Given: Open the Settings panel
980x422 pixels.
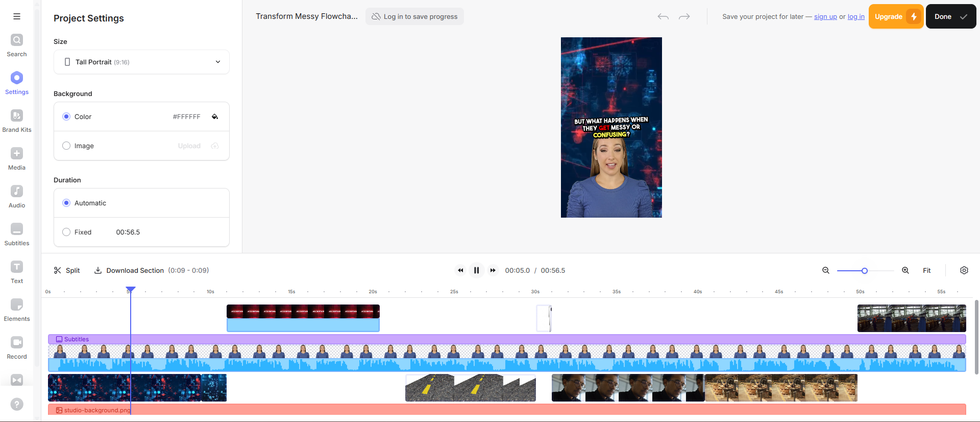Looking at the screenshot, I should tap(17, 83).
